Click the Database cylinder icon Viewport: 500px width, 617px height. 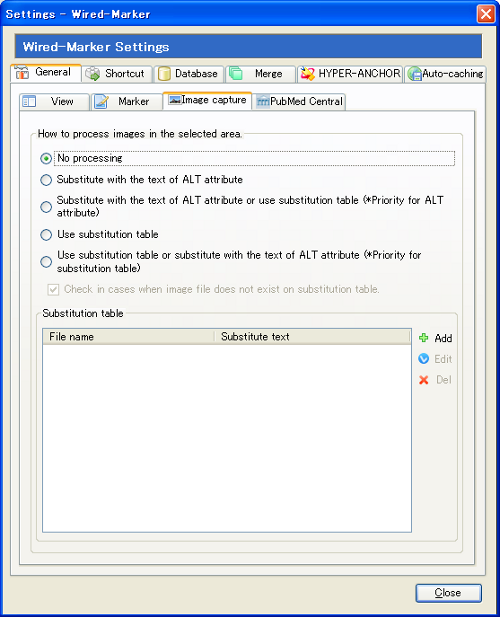tap(164, 74)
